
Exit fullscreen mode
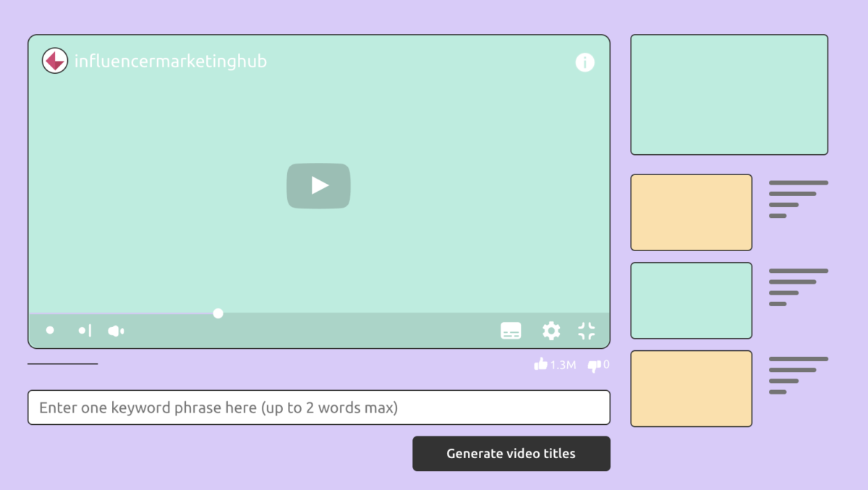coord(586,330)
